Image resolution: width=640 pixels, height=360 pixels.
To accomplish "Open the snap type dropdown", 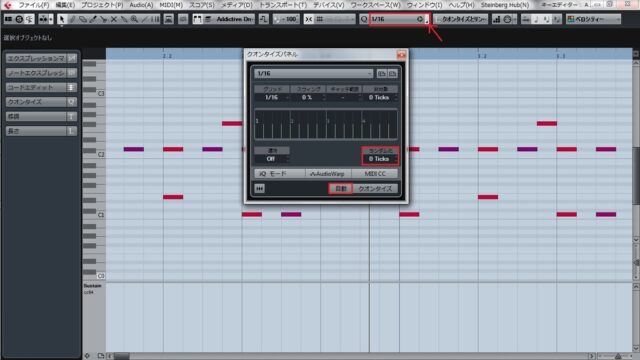I will [x=335, y=19].
